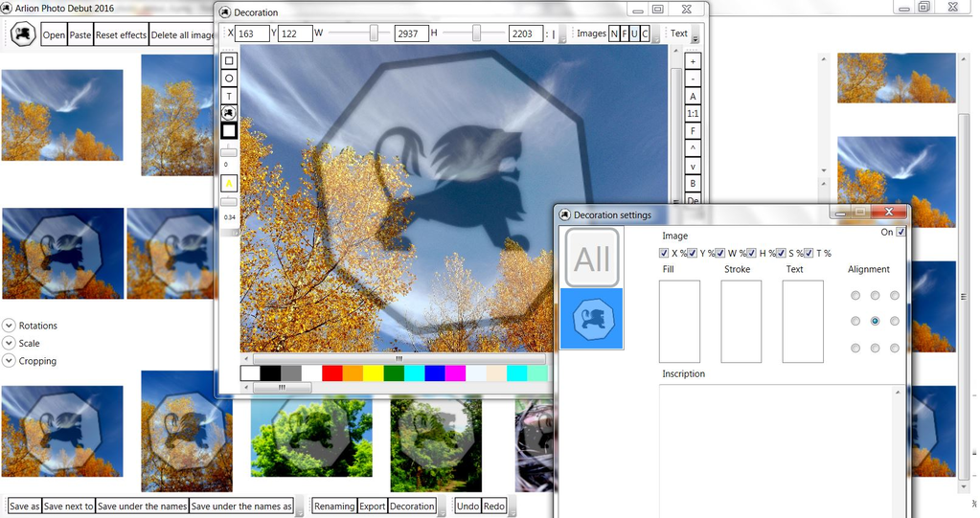Uncheck the T % checkbox
This screenshot has height=518, width=980.
point(809,253)
